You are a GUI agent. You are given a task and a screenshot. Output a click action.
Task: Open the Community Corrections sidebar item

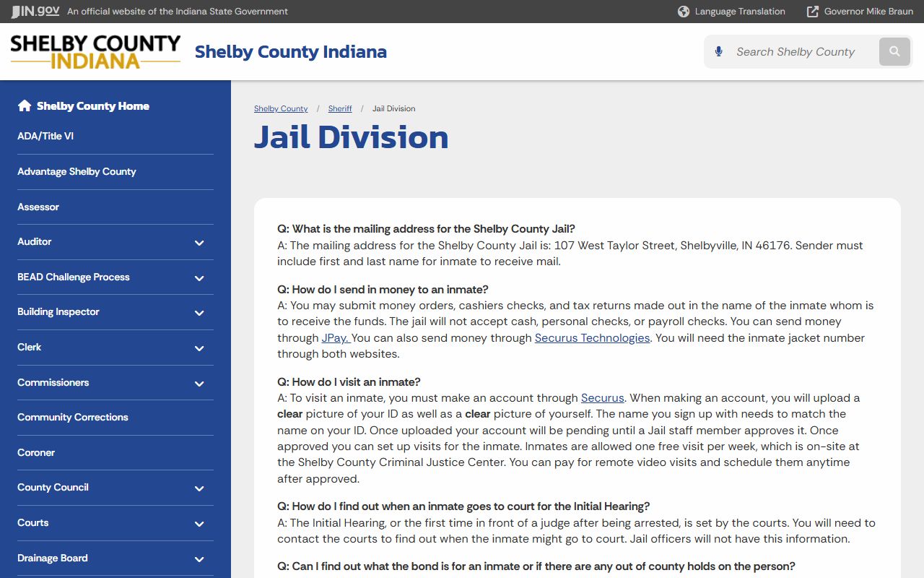(73, 417)
